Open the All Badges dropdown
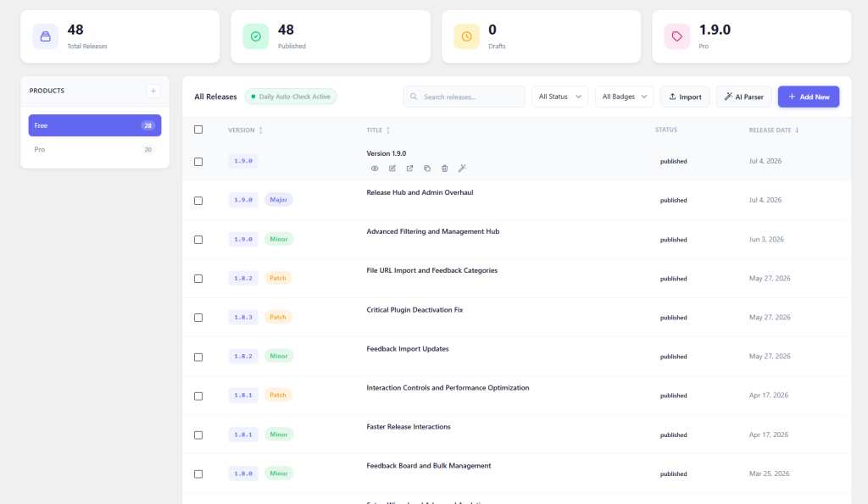868x504 pixels. click(624, 97)
